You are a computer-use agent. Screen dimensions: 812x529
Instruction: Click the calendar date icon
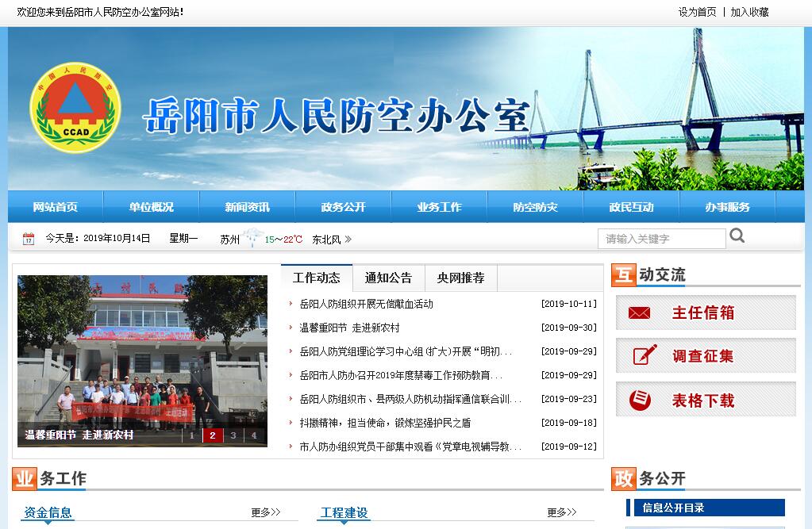[x=29, y=239]
